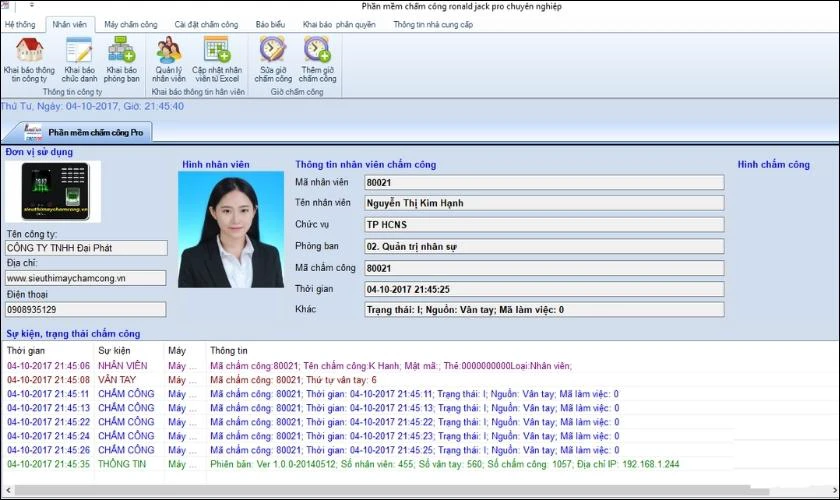Click the Khác field with Trạng thái

pos(544,310)
